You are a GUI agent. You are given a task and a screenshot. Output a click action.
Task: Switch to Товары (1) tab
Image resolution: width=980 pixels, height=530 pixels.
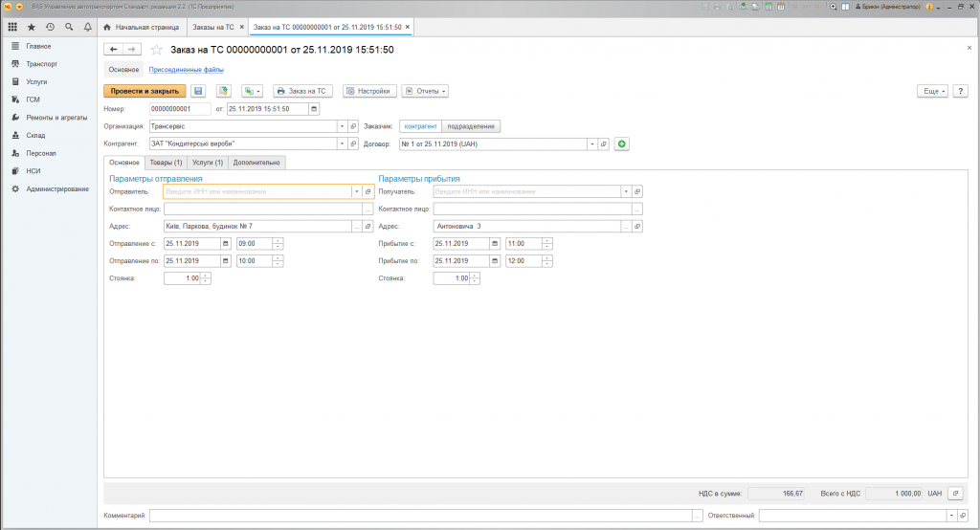tap(166, 163)
